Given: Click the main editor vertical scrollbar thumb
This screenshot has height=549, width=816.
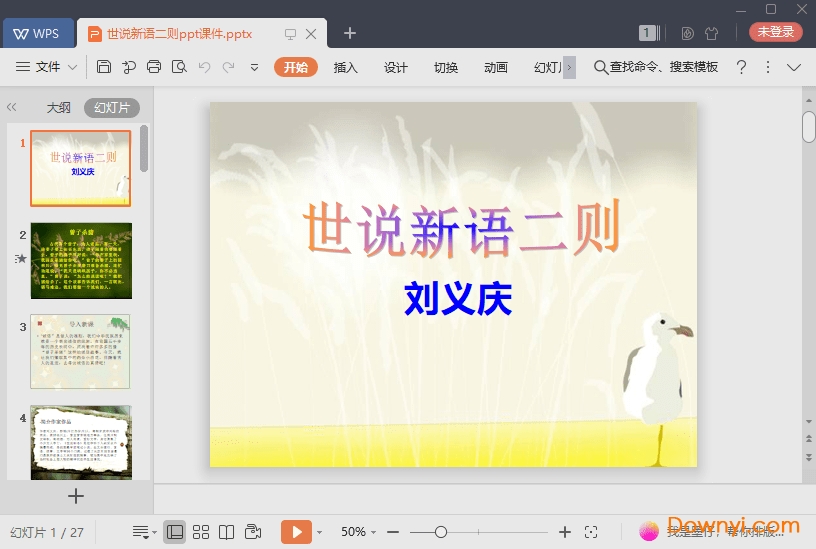Looking at the screenshot, I should pyautogui.click(x=809, y=126).
